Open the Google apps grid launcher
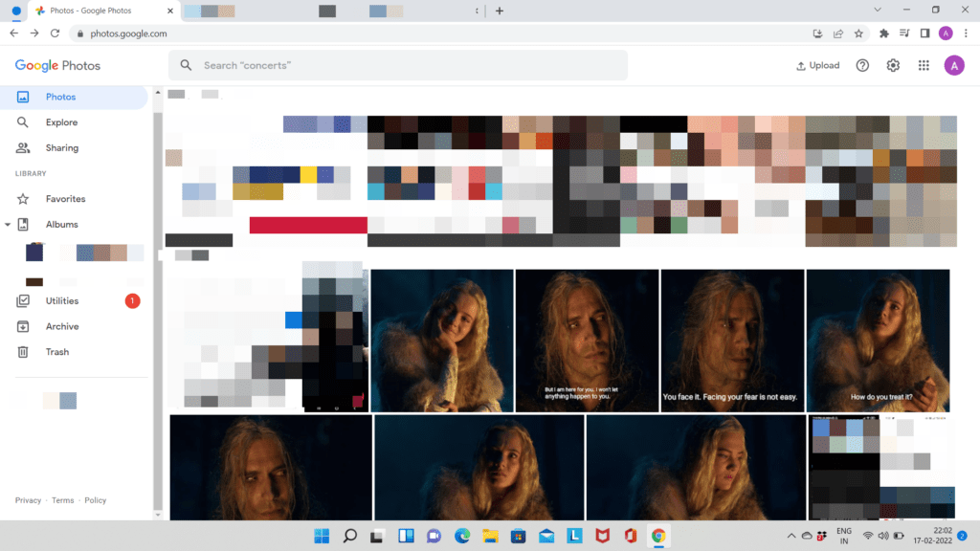This screenshot has width=980, height=551. coord(924,65)
